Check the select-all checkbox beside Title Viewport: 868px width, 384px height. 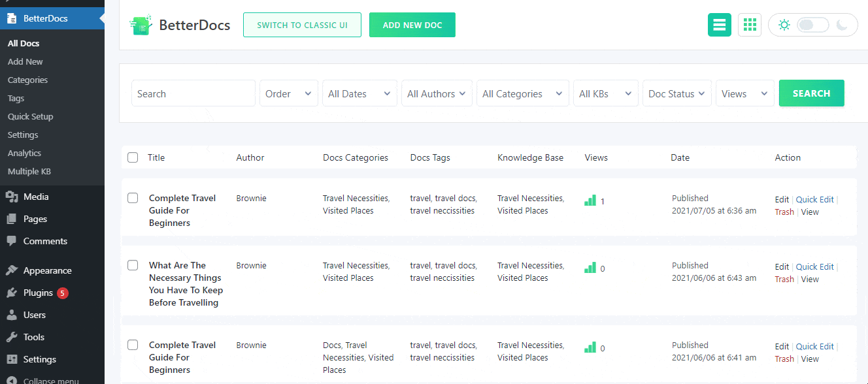pos(133,157)
